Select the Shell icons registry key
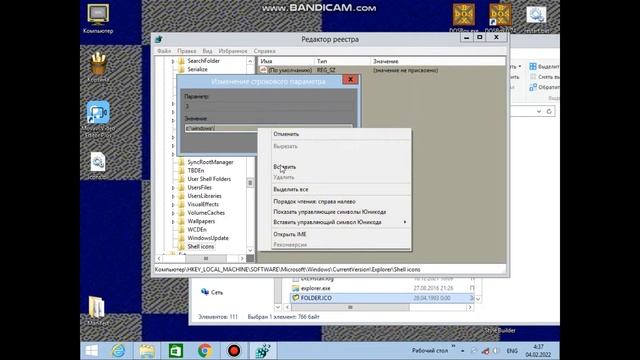Viewport: 640px width, 360px height. (200, 247)
